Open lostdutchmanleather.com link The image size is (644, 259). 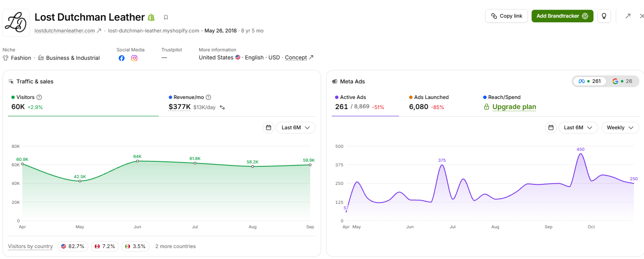coord(64,31)
